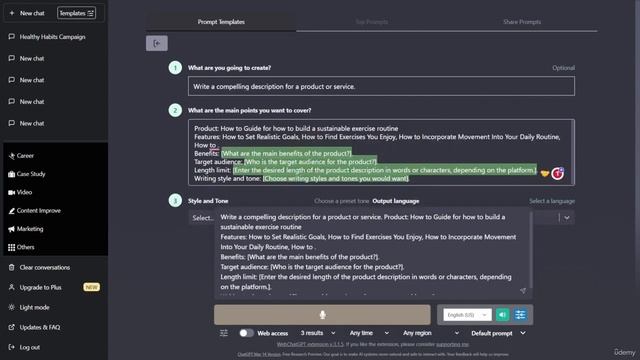This screenshot has height=360, width=640.
Task: Click Log out
Action: [24, 347]
